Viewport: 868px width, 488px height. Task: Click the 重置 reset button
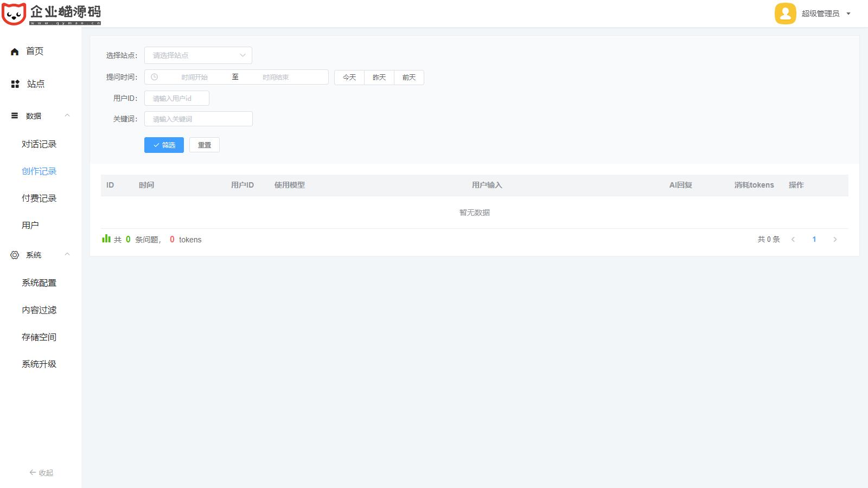point(205,145)
